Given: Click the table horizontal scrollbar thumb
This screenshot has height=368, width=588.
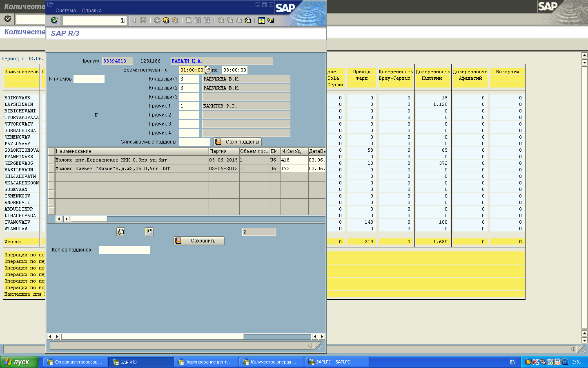Looking at the screenshot, I should [89, 219].
